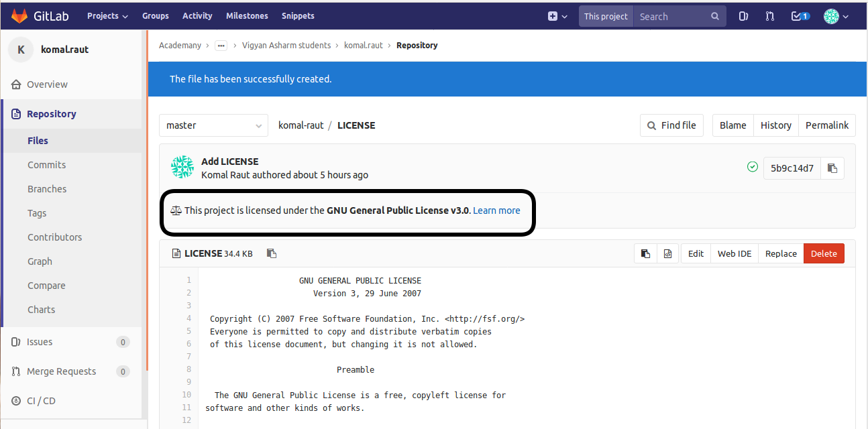Select Files in the Repository submenu
Image resolution: width=868 pixels, height=429 pixels.
tap(38, 141)
